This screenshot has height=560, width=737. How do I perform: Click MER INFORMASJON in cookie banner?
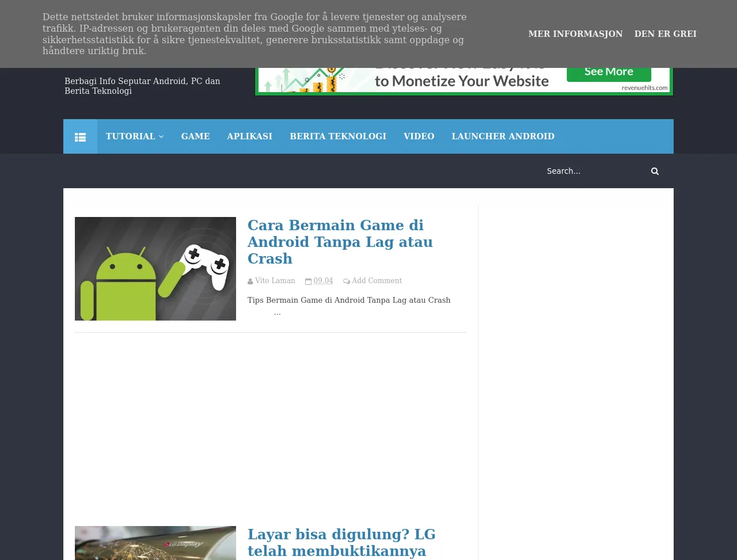tap(576, 34)
